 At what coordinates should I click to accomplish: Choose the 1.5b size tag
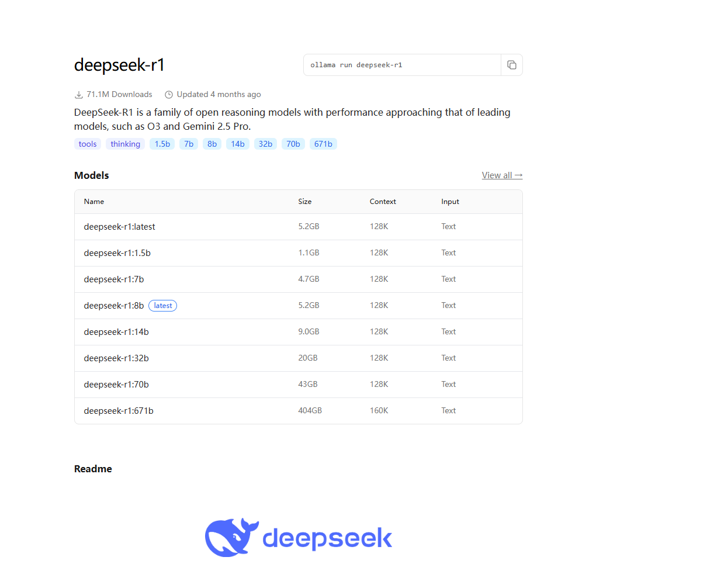(x=162, y=144)
